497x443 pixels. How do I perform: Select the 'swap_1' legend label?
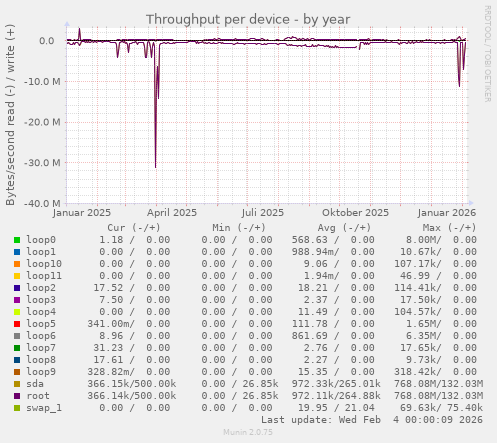pos(44,408)
